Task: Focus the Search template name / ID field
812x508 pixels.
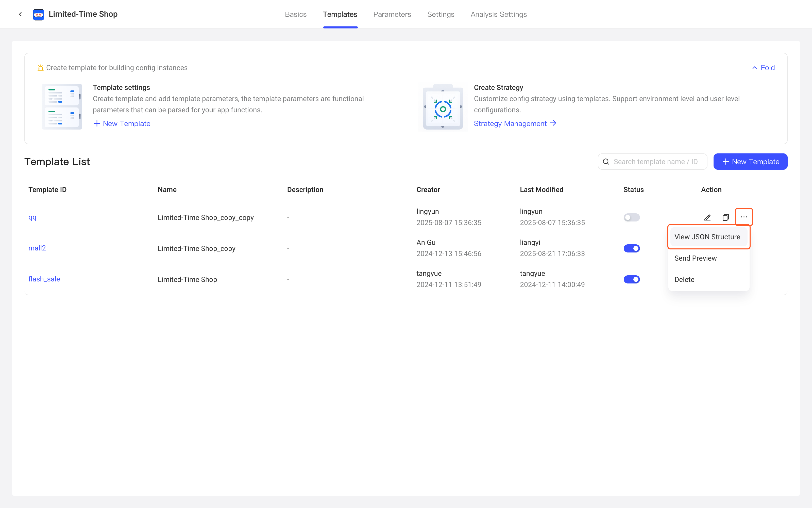Action: coord(652,162)
